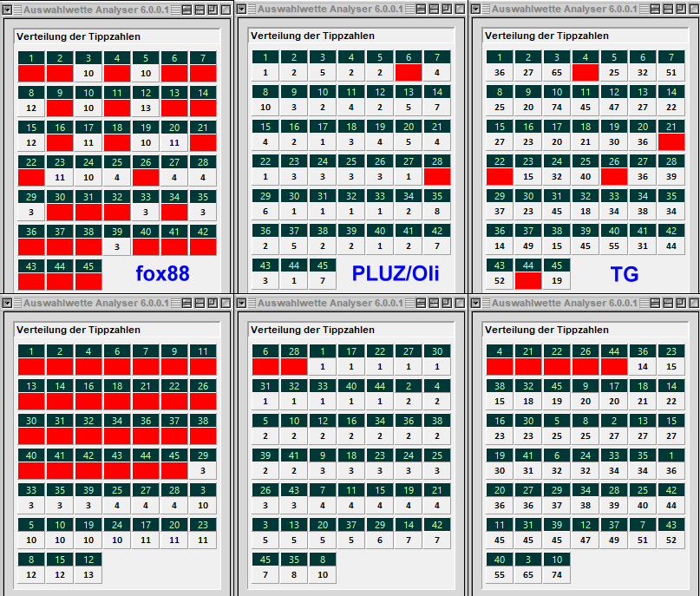The height and width of the screenshot is (596, 700).
Task: Open the system menu arrow of the fox88 window
Action: 8,9
